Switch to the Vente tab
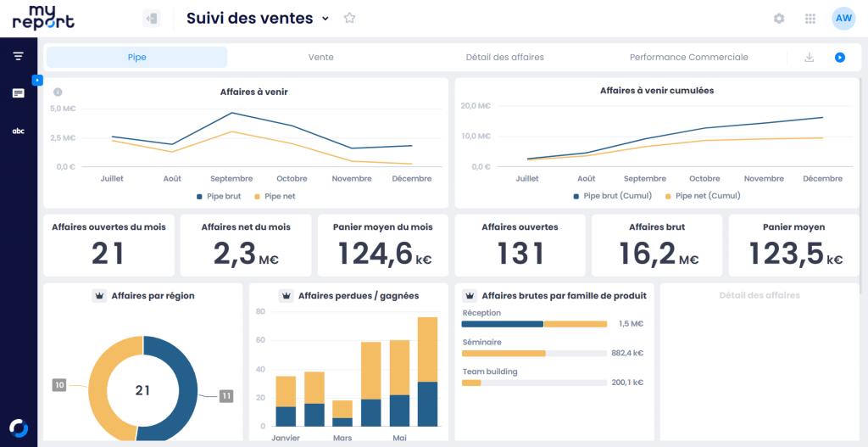This screenshot has height=447, width=868. 320,58
